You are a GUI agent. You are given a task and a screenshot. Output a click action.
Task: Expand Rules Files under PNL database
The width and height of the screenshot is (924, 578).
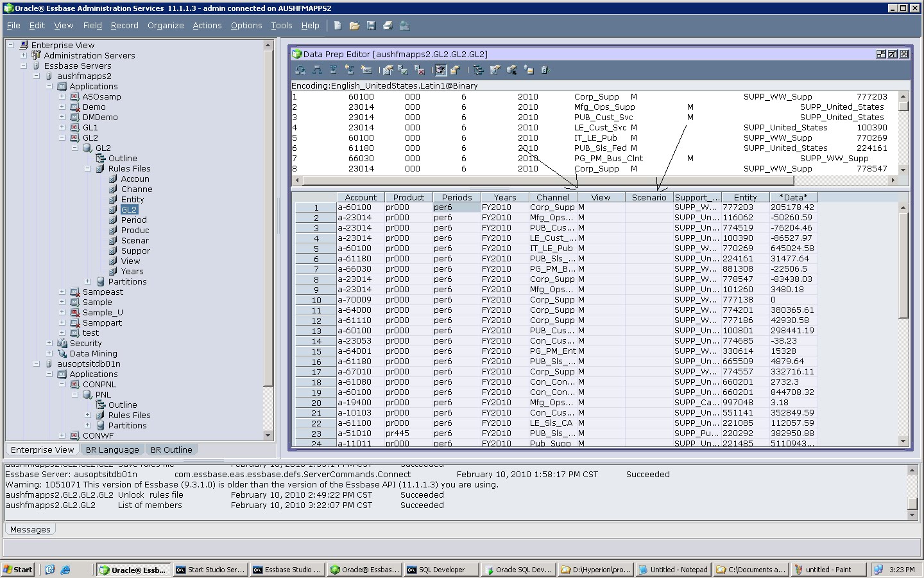pyautogui.click(x=88, y=415)
